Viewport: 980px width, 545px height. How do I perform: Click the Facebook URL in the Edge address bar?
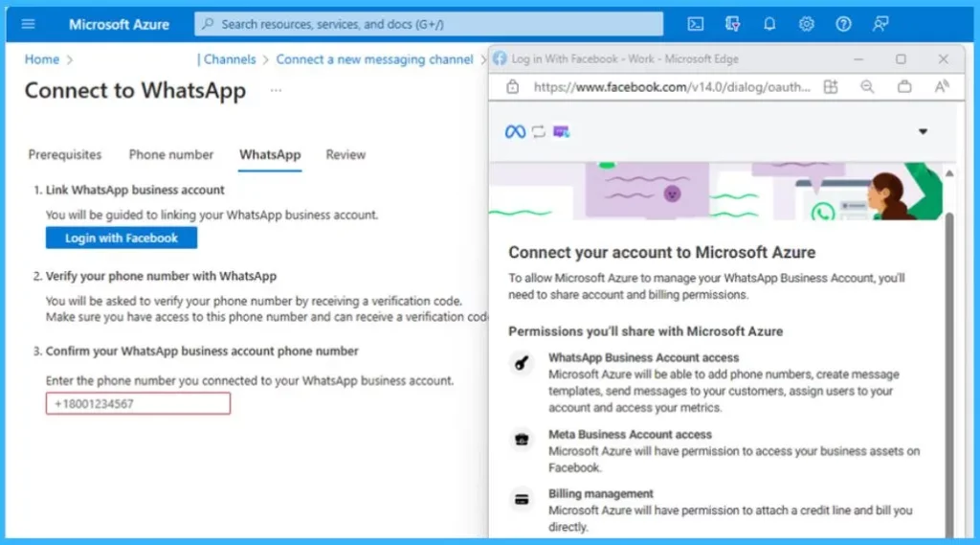click(672, 87)
